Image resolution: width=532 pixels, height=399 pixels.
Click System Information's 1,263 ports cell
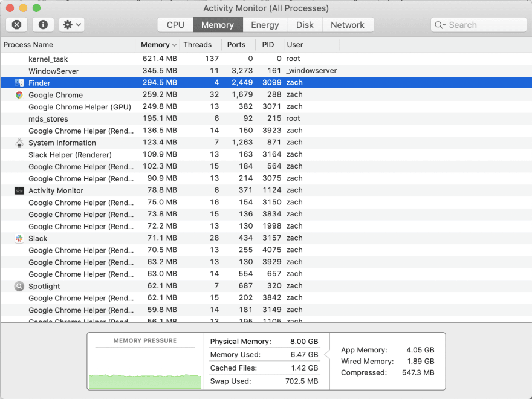pos(242,143)
